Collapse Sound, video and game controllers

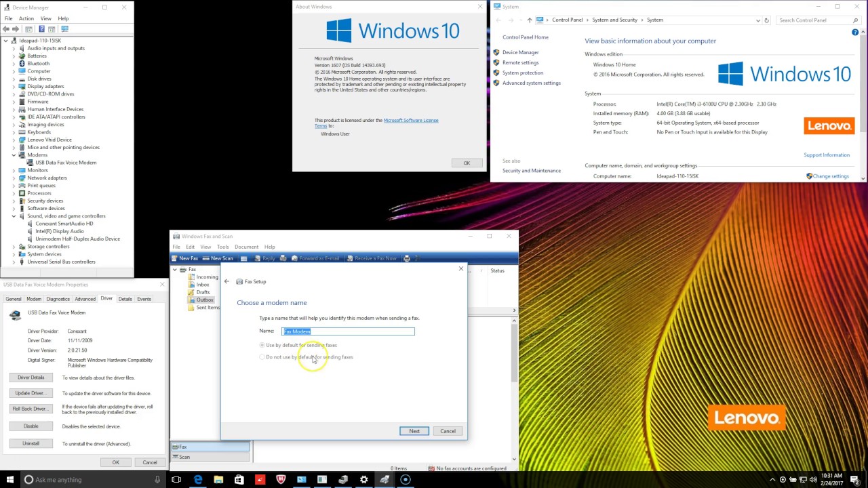[14, 216]
